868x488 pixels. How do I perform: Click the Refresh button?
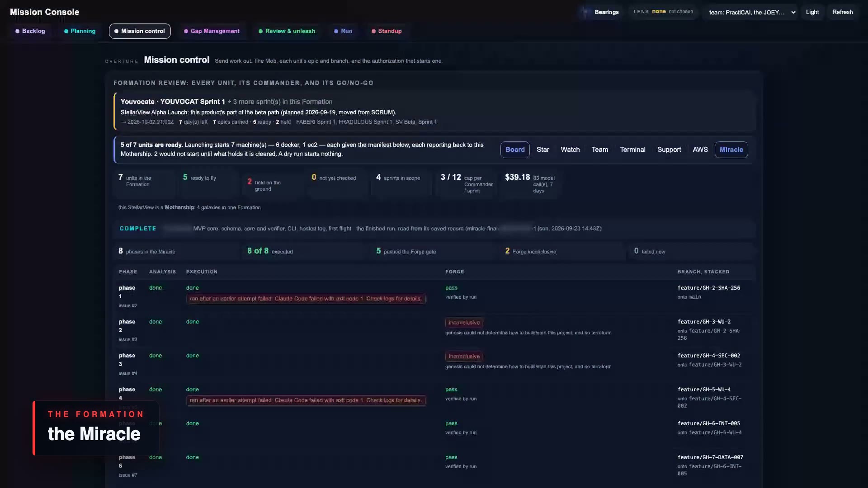[x=842, y=12]
